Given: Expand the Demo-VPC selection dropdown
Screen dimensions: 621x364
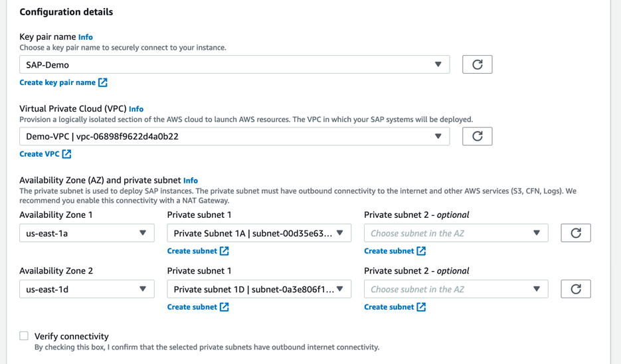Looking at the screenshot, I should [234, 136].
